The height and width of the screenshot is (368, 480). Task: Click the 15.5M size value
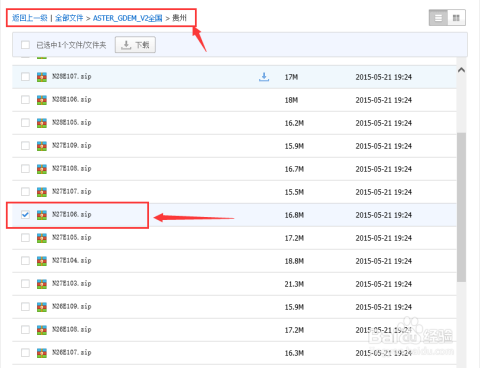[x=294, y=192]
